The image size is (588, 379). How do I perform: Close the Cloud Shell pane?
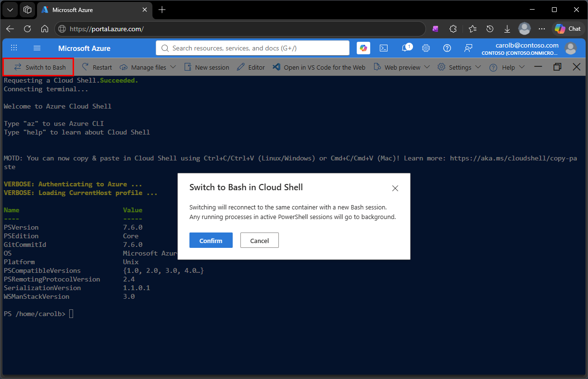coord(576,67)
